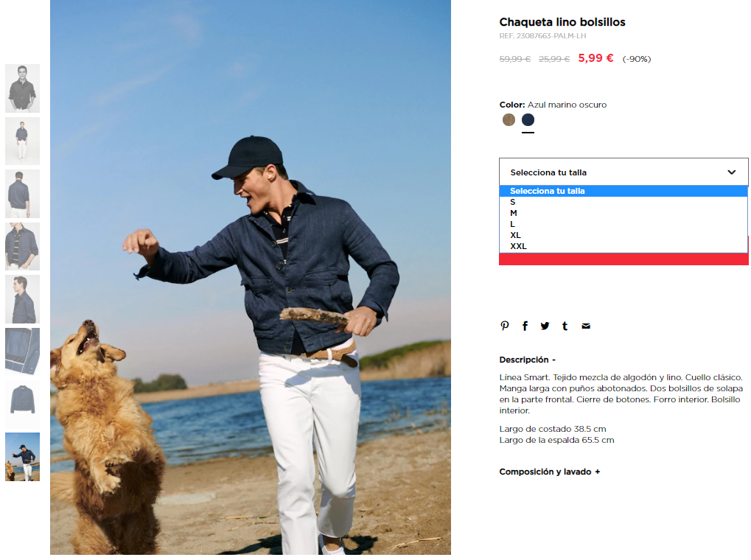Open the Selecciona tu talla combo box
751x560 pixels.
(623, 172)
